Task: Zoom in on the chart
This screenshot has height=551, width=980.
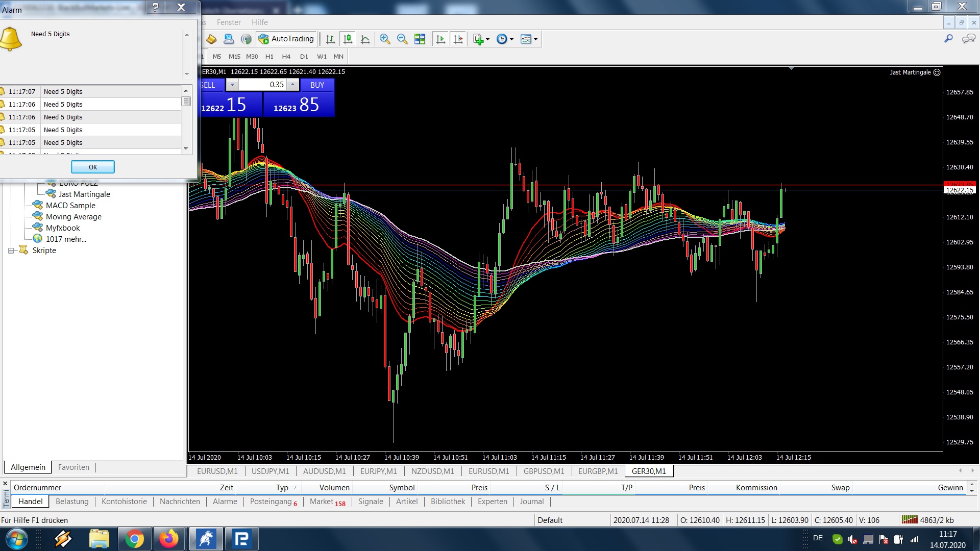Action: [385, 39]
